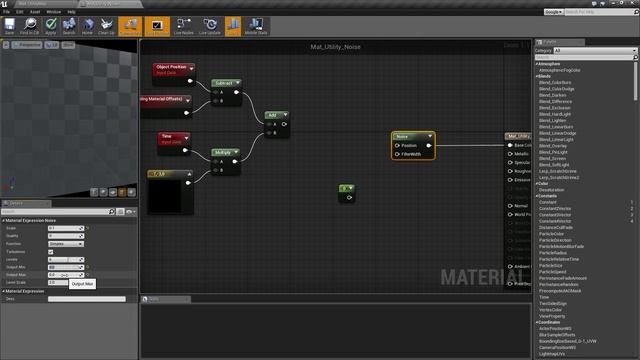Click the Show button in viewport

coord(68,45)
